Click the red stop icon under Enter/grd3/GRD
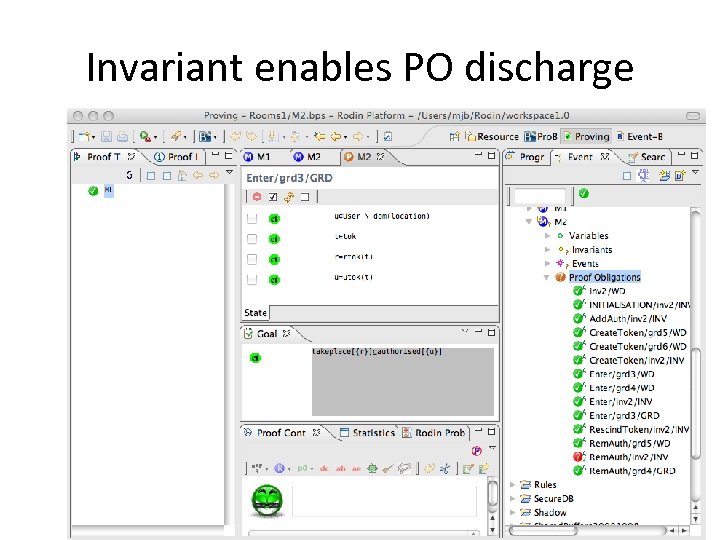 pos(257,197)
